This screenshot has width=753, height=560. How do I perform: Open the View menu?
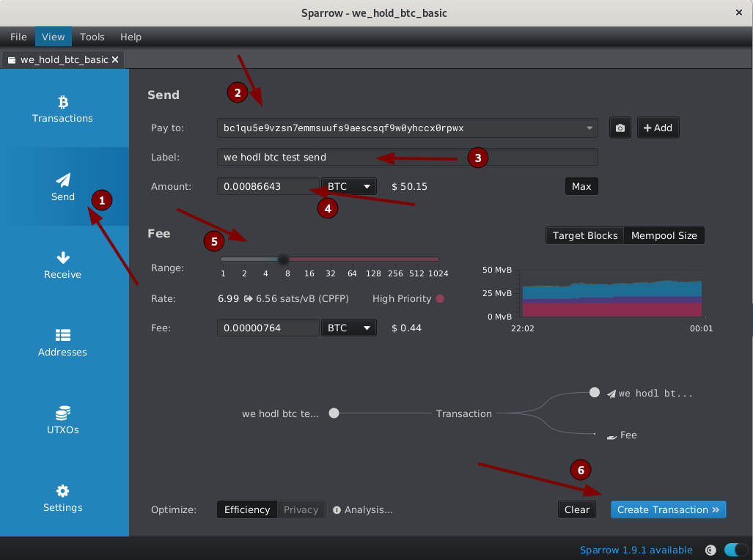click(53, 37)
